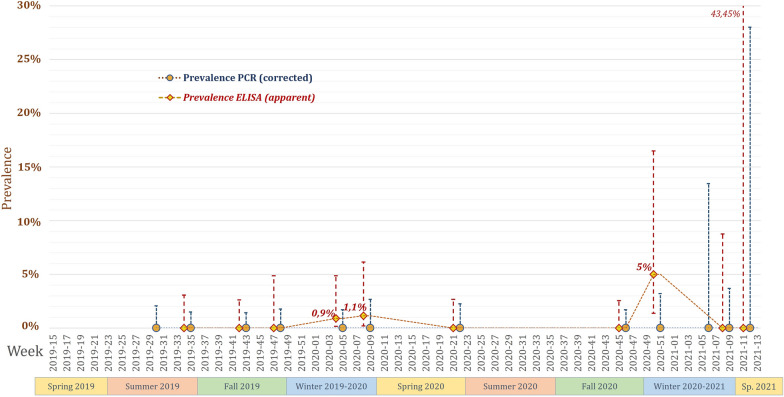784x397 pixels.
Task: Click the PCR circle at week 2020-09
Action: click(370, 328)
